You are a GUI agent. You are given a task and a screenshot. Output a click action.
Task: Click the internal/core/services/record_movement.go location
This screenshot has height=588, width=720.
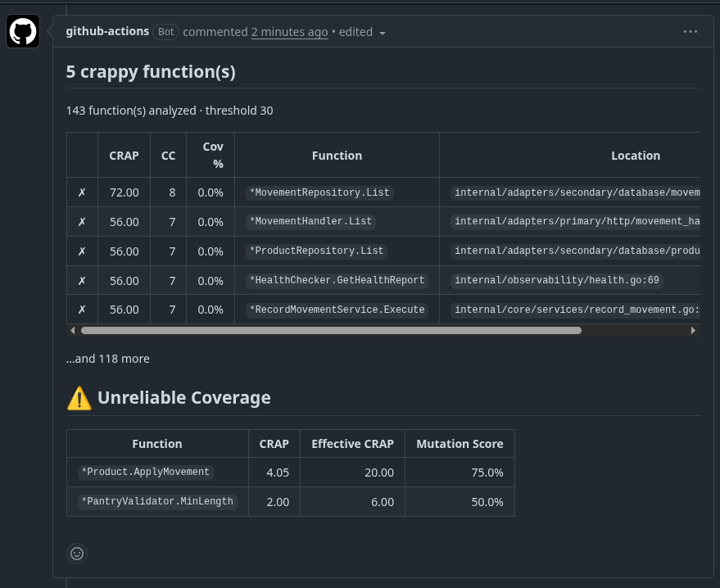(x=575, y=310)
